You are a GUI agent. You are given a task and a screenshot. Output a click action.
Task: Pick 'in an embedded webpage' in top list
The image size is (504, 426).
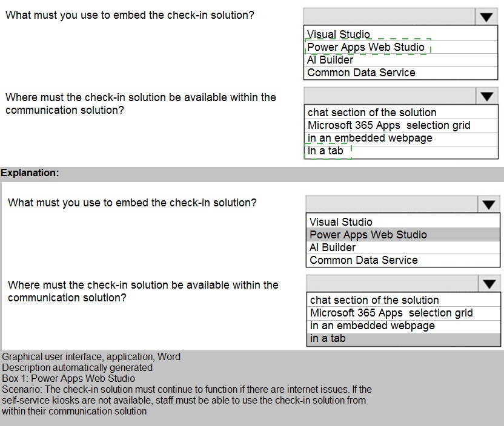pos(370,138)
